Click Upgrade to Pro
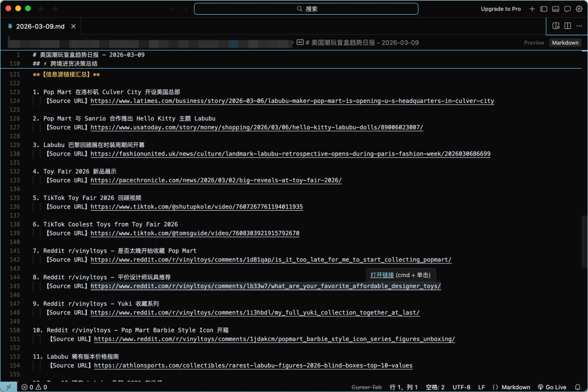588x392 pixels. coord(501,9)
